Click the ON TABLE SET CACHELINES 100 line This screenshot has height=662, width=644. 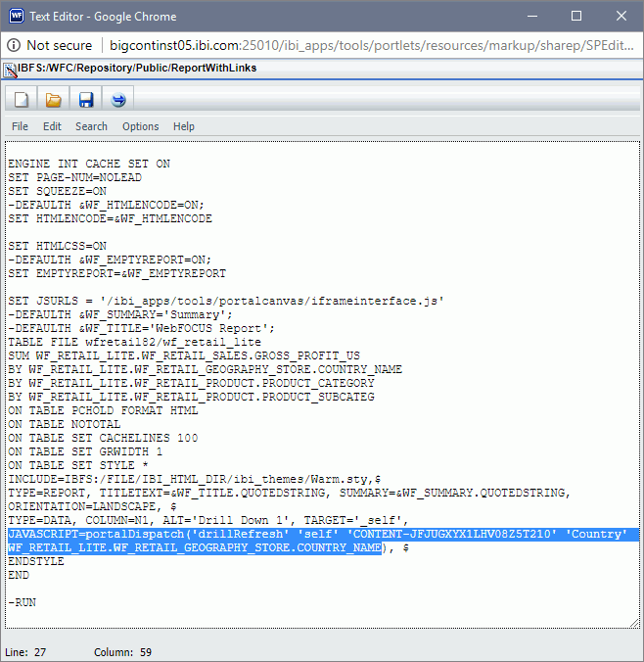coord(103,438)
